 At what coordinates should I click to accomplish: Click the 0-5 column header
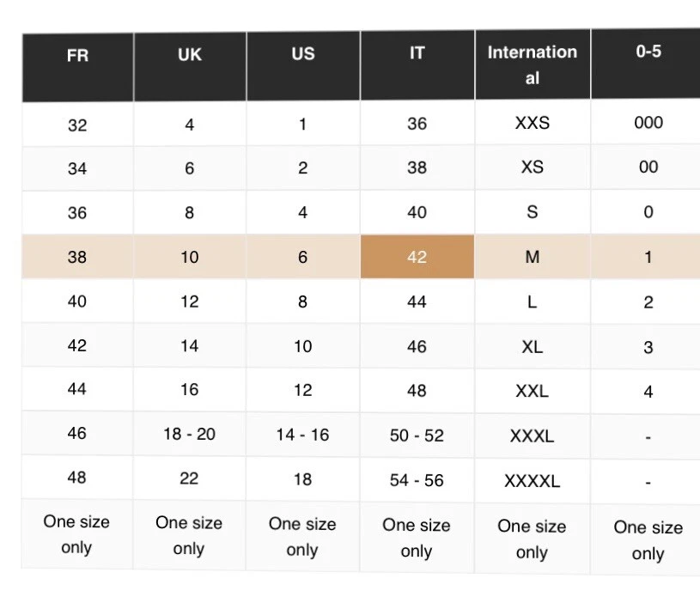648,52
